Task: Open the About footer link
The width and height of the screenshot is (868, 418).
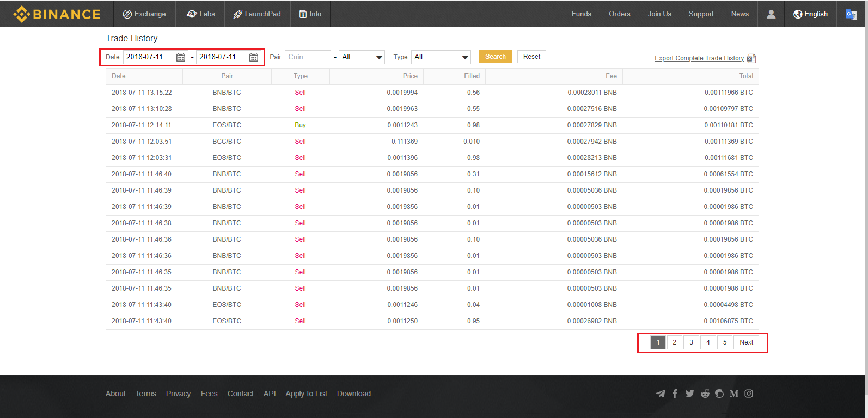Action: pyautogui.click(x=115, y=394)
